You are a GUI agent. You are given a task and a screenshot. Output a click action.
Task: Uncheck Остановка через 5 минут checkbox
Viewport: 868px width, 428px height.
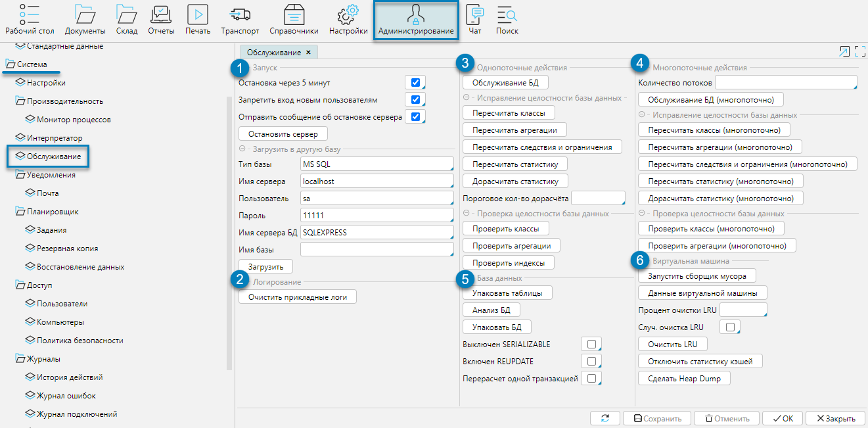(x=415, y=83)
